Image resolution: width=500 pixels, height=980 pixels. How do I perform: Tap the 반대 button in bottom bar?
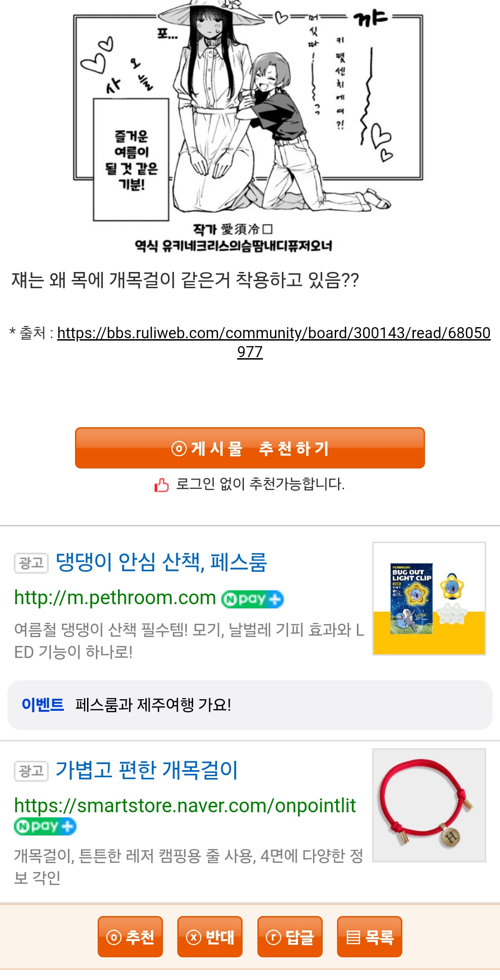pos(210,936)
